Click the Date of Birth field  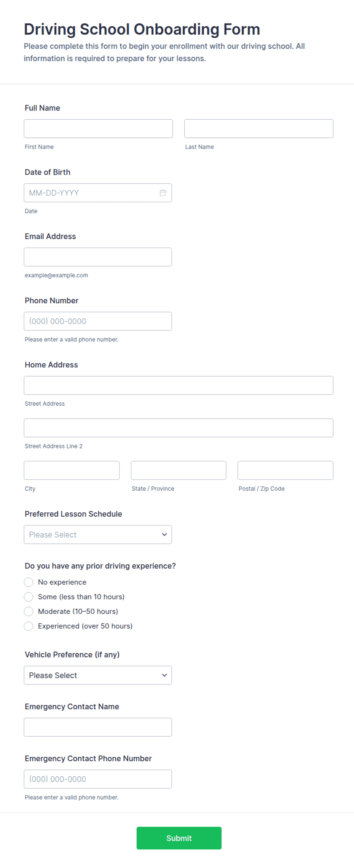(98, 193)
